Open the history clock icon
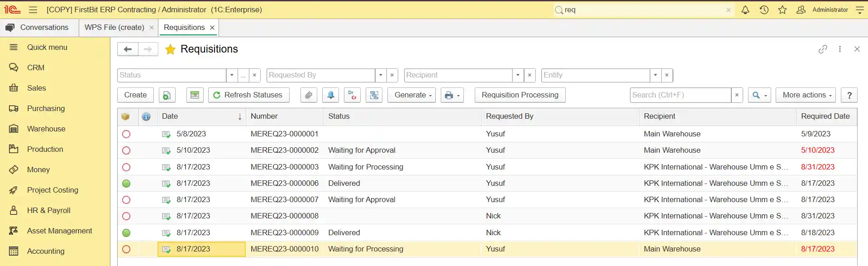This screenshot has width=868, height=266. pyautogui.click(x=764, y=10)
